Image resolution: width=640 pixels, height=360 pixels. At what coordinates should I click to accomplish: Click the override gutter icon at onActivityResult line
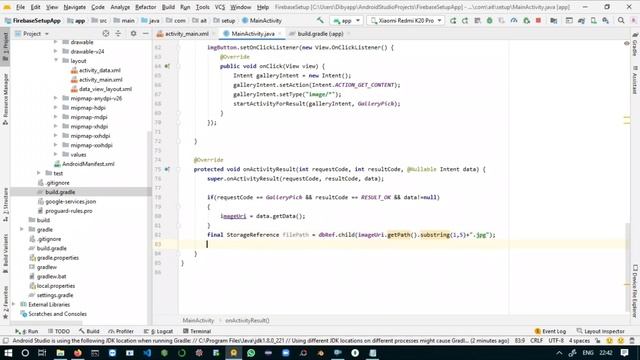click(167, 169)
